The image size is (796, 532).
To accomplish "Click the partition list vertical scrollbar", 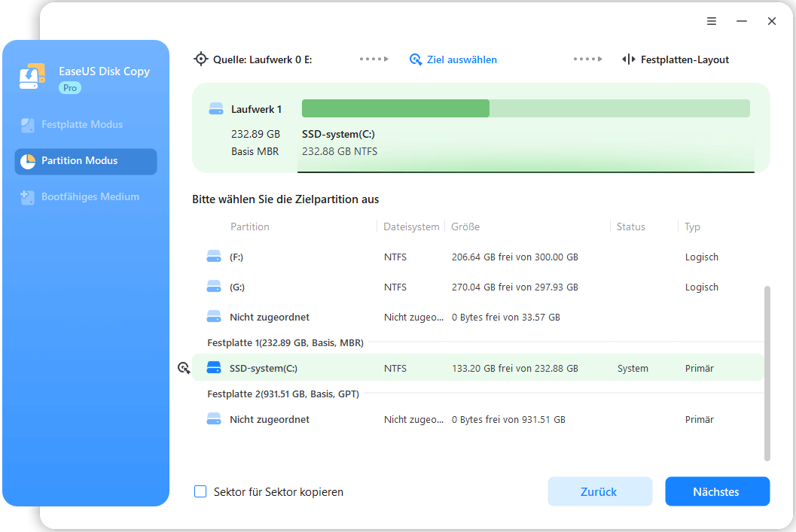I will click(767, 373).
